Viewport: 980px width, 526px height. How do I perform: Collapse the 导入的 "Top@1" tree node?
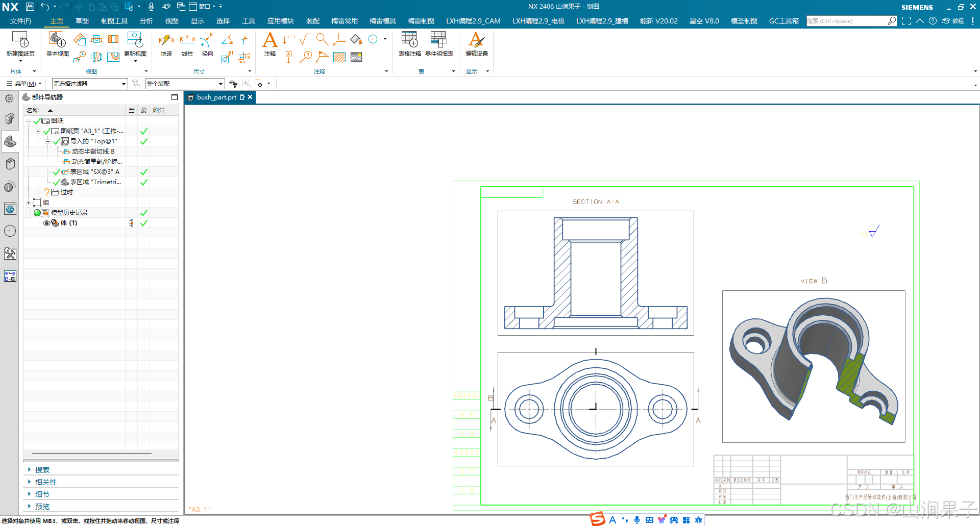(48, 141)
